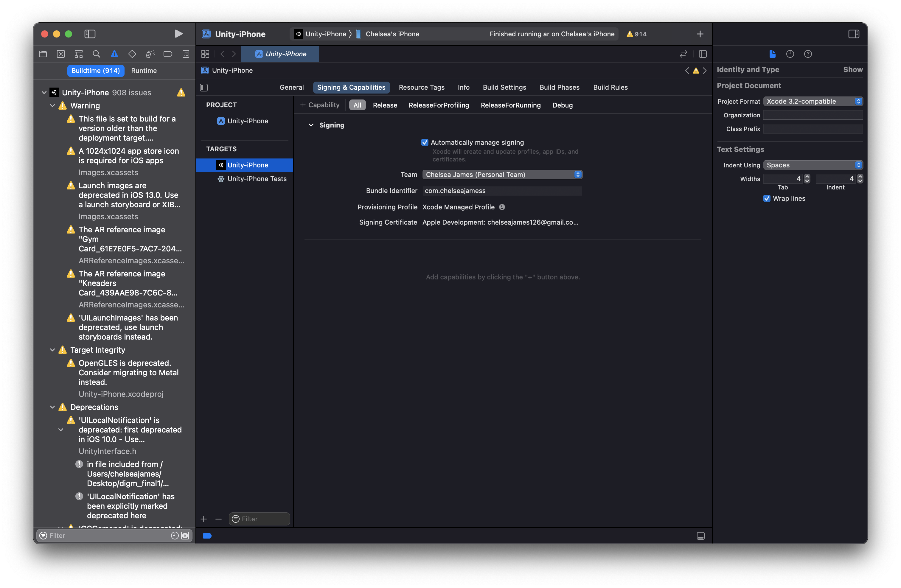Toggle the inspectors panel visibility
The image size is (901, 588).
[x=854, y=34]
